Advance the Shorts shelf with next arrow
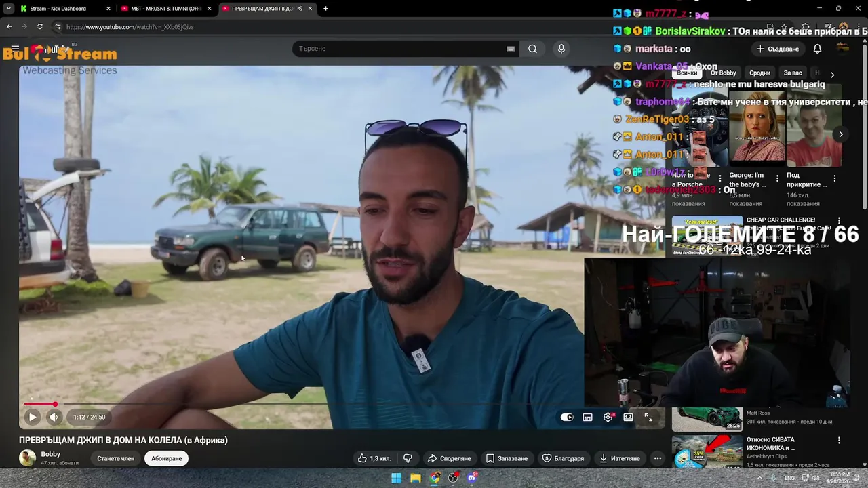The height and width of the screenshot is (488, 868). pyautogui.click(x=841, y=134)
